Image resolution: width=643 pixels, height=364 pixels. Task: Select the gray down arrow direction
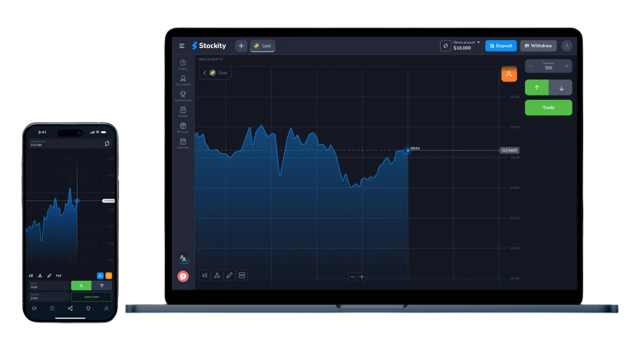[x=561, y=88]
